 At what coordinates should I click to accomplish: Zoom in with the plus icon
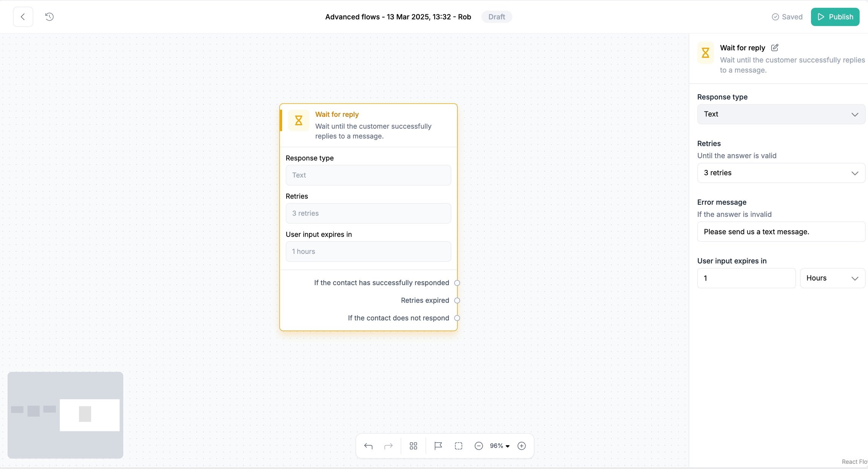(521, 446)
